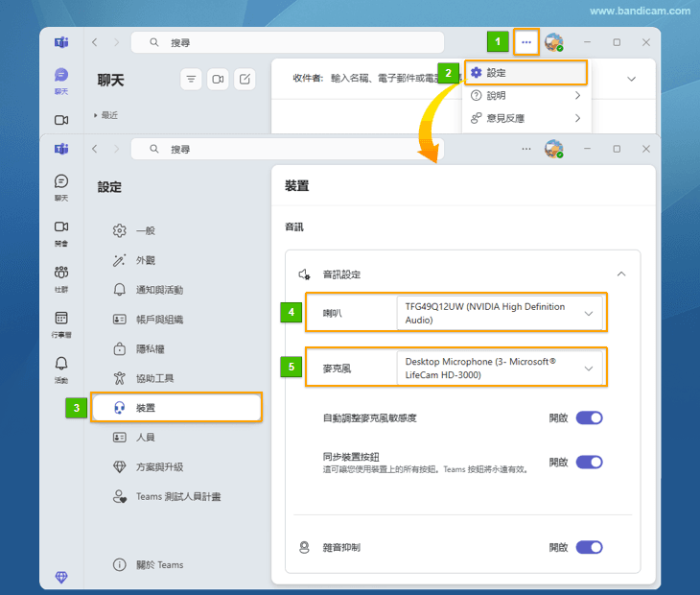Viewport: 700px width, 595px height.
Task: Select 裝置 settings category
Action: (176, 408)
